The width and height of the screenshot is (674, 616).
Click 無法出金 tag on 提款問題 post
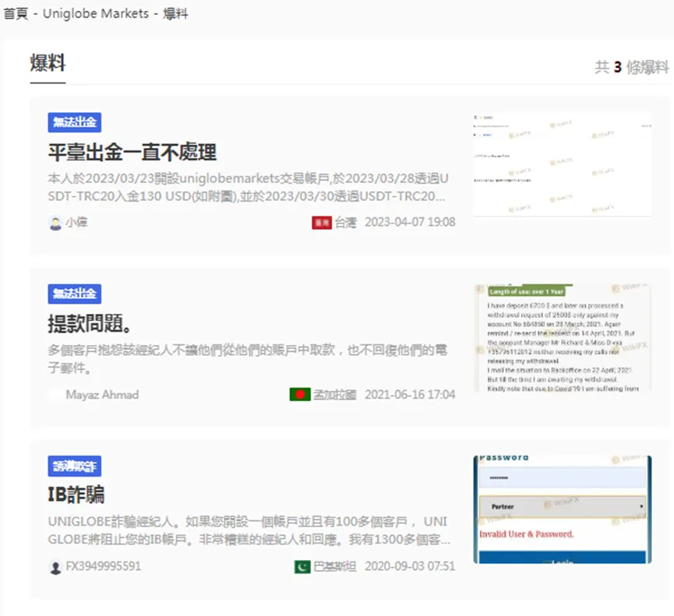tap(74, 294)
